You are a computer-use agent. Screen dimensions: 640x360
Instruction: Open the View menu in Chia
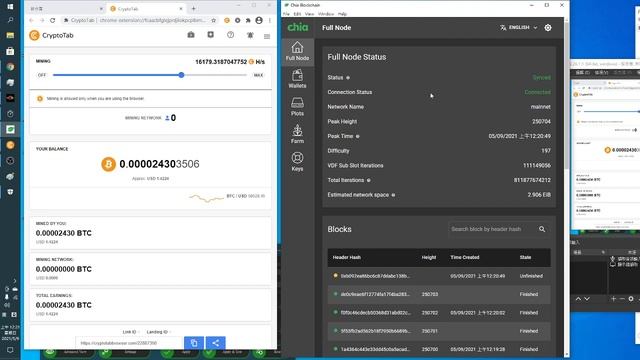[309, 14]
